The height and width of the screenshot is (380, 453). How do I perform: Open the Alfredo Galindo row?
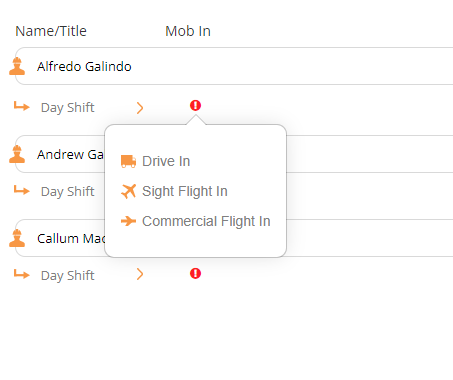coord(234,66)
